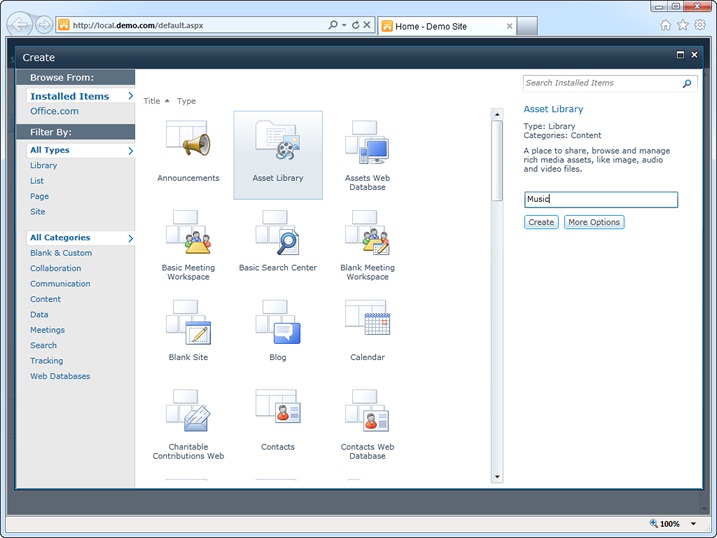Close the Create dialog

tap(694, 55)
